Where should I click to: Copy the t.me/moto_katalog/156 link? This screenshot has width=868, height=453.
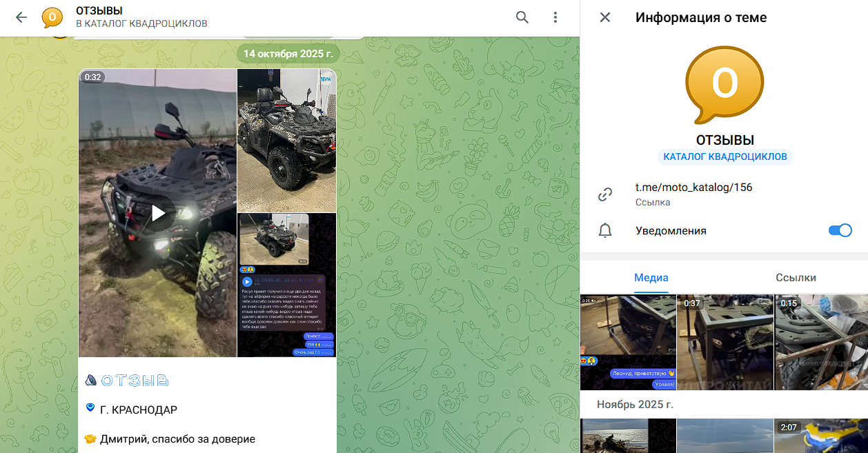click(x=693, y=187)
